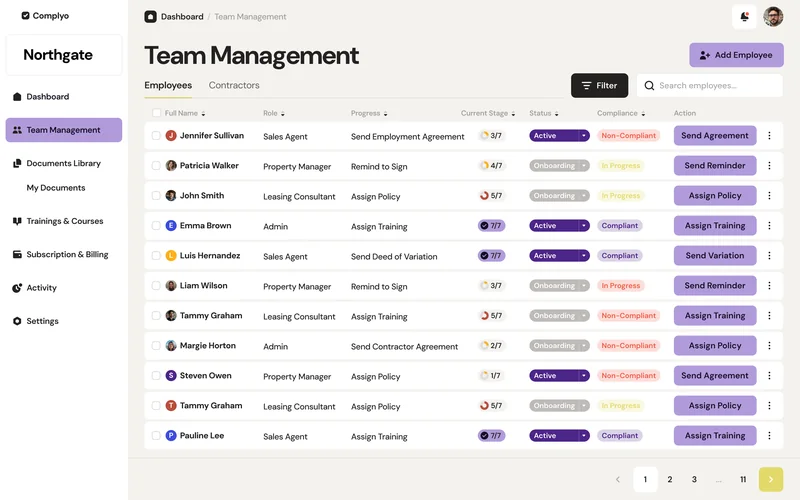Click John Smith's 5/7 progress indicator

[x=491, y=196]
